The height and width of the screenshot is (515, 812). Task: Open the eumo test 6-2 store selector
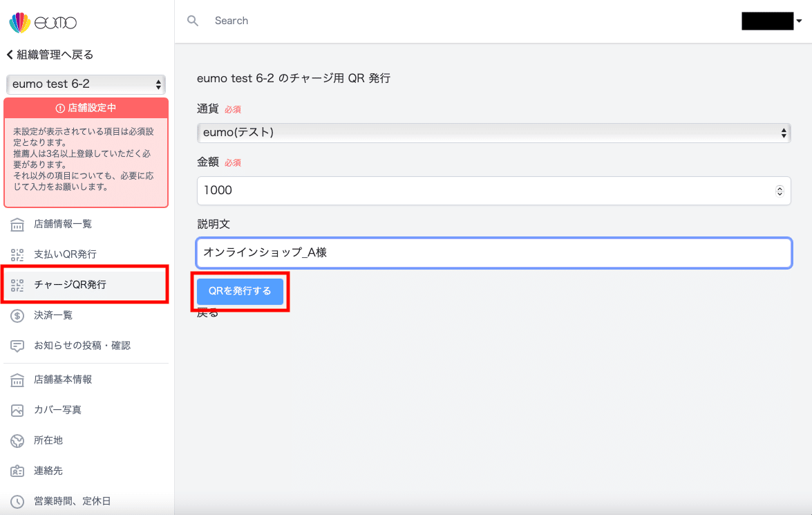tap(86, 84)
